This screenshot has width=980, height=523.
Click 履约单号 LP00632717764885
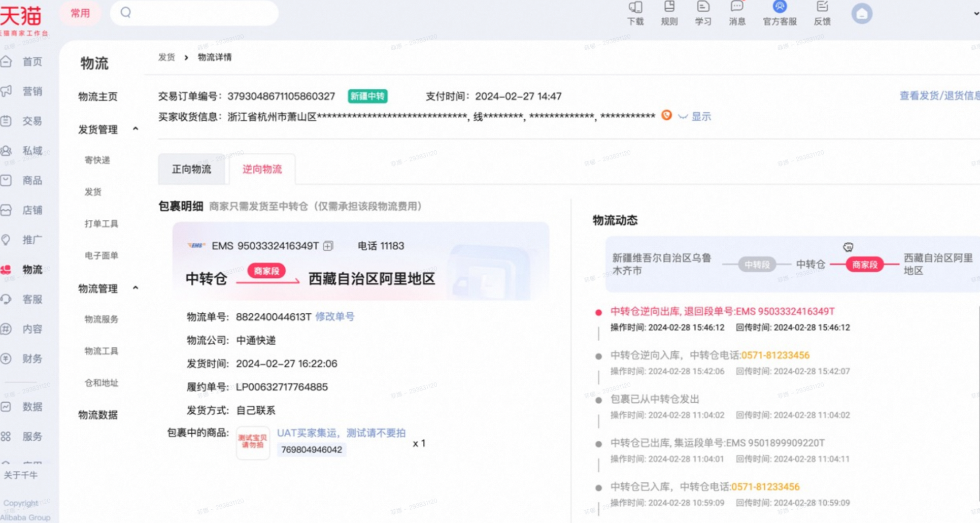(x=282, y=387)
